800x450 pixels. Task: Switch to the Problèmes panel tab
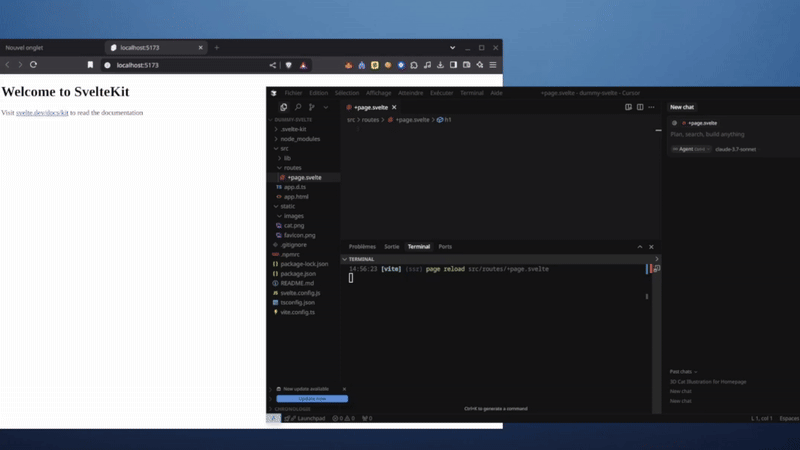pos(362,247)
